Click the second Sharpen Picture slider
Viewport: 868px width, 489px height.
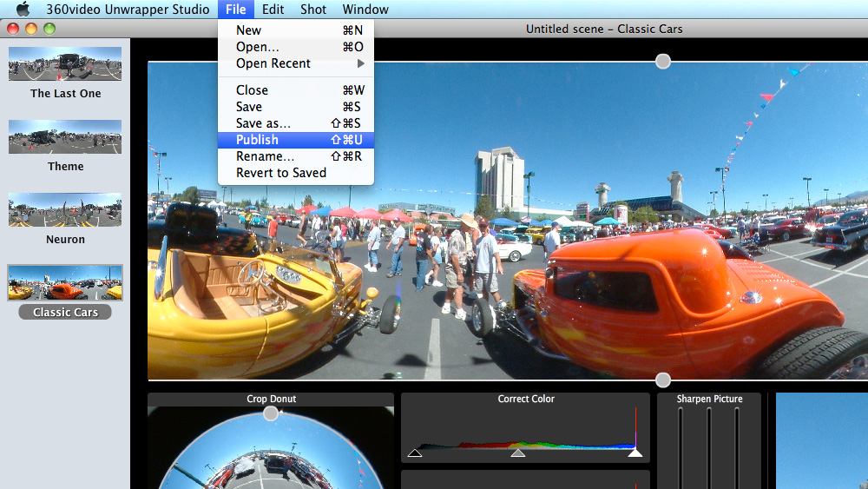pyautogui.click(x=708, y=447)
